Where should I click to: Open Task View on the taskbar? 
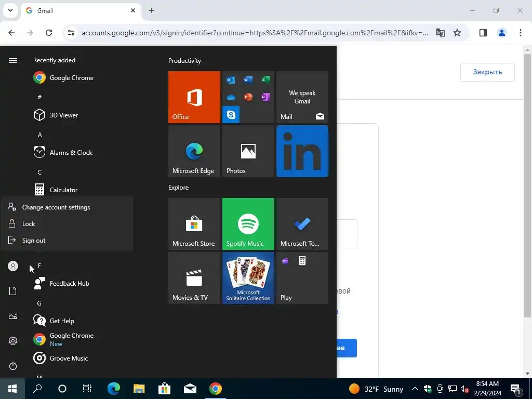(87, 389)
